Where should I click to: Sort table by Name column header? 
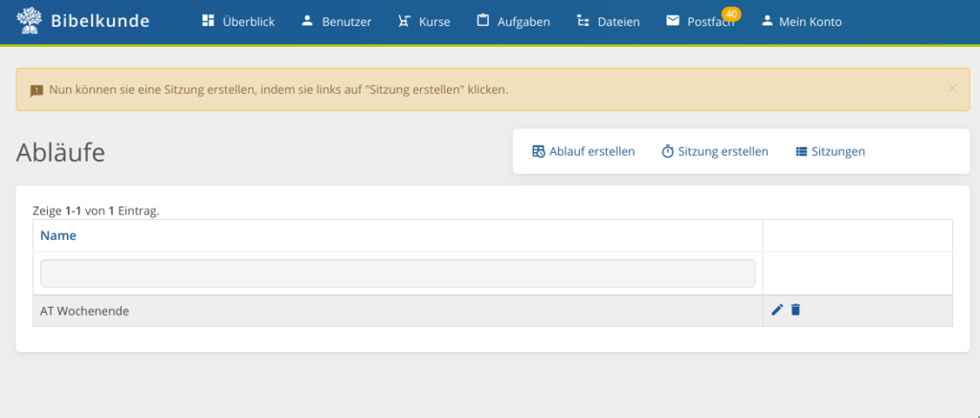(58, 235)
